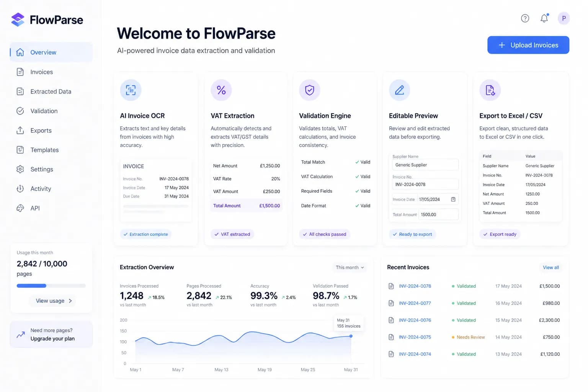Click the May 31 chart data point
The height and width of the screenshot is (392, 588).
[351, 336]
